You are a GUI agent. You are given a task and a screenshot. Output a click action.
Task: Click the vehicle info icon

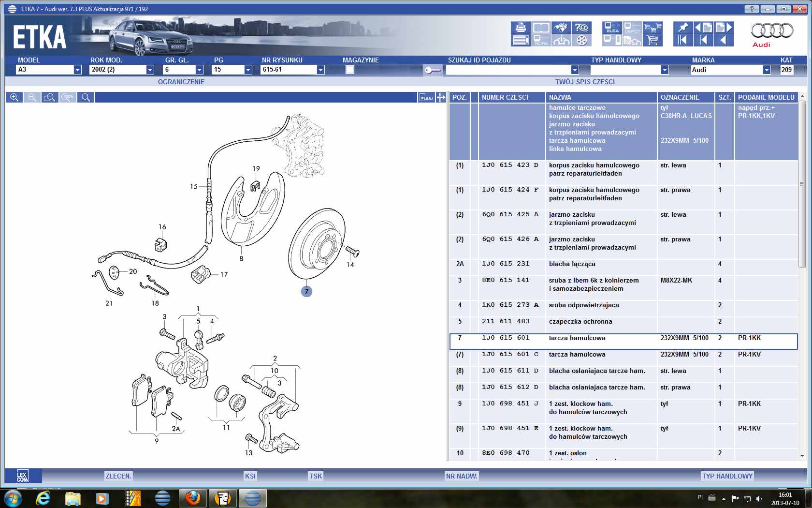click(561, 40)
